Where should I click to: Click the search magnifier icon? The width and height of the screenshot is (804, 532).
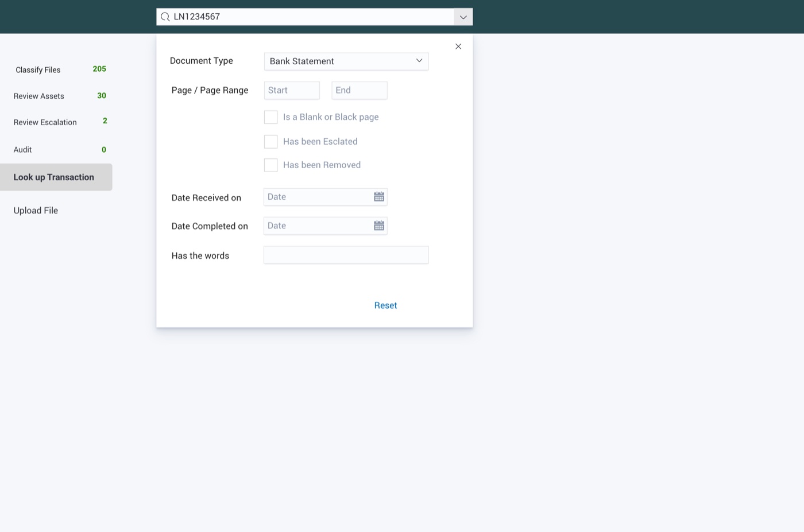pos(165,17)
